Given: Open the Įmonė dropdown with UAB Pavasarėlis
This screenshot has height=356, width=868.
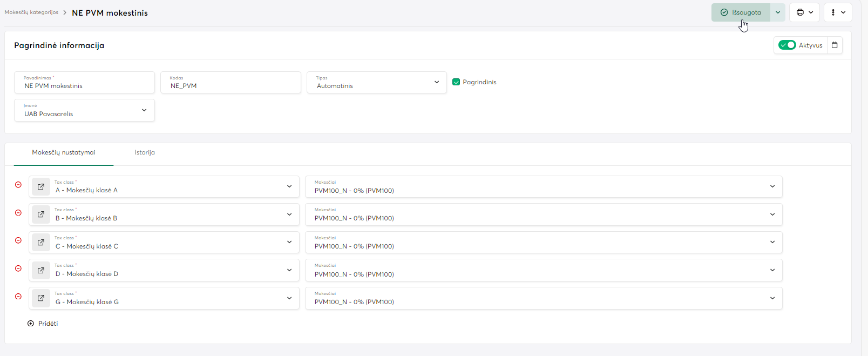Looking at the screenshot, I should [144, 110].
